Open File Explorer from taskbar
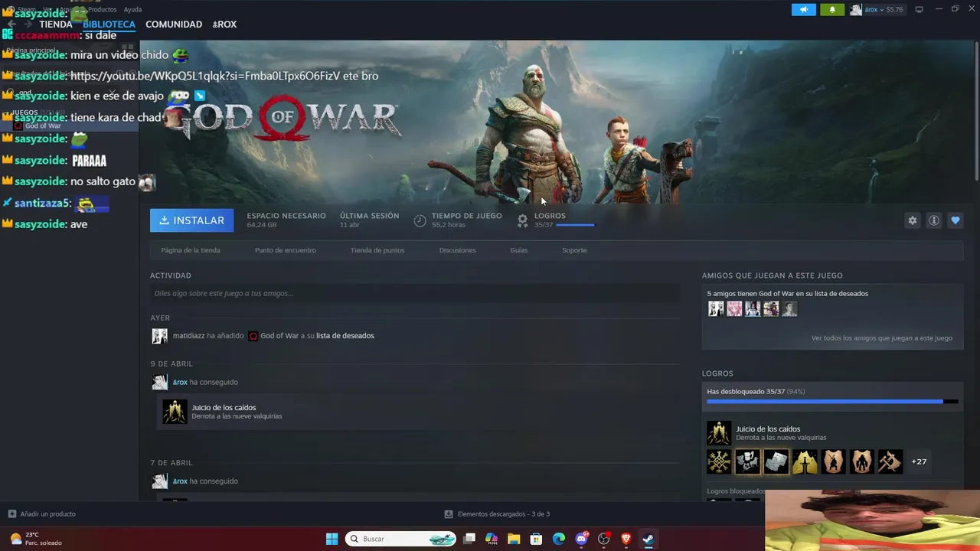The width and height of the screenshot is (980, 551). (514, 539)
